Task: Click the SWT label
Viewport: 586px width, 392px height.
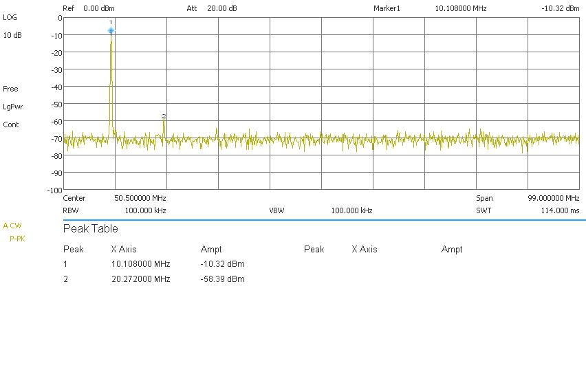Action: (484, 210)
